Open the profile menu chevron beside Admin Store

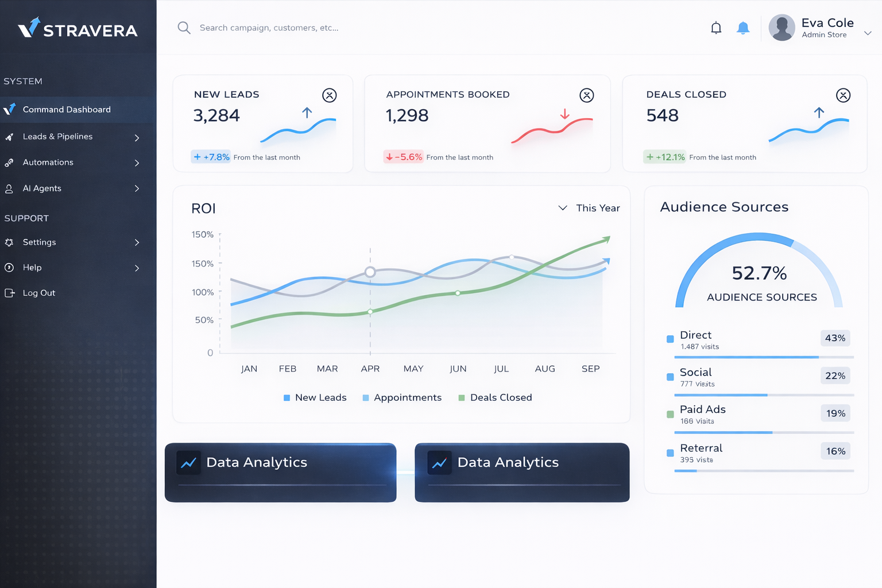point(868,33)
